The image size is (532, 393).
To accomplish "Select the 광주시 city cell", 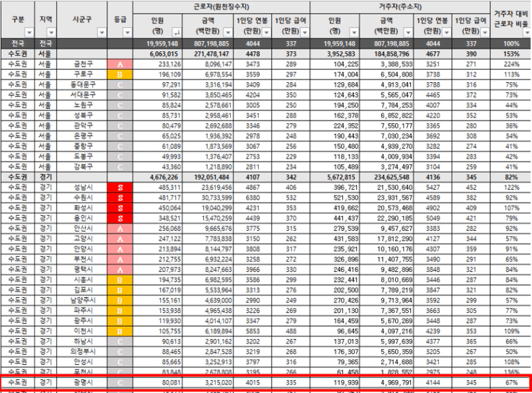I will click(x=81, y=321).
